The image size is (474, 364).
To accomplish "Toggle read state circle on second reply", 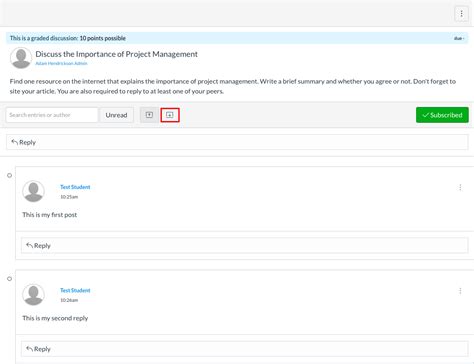I will point(10,279).
